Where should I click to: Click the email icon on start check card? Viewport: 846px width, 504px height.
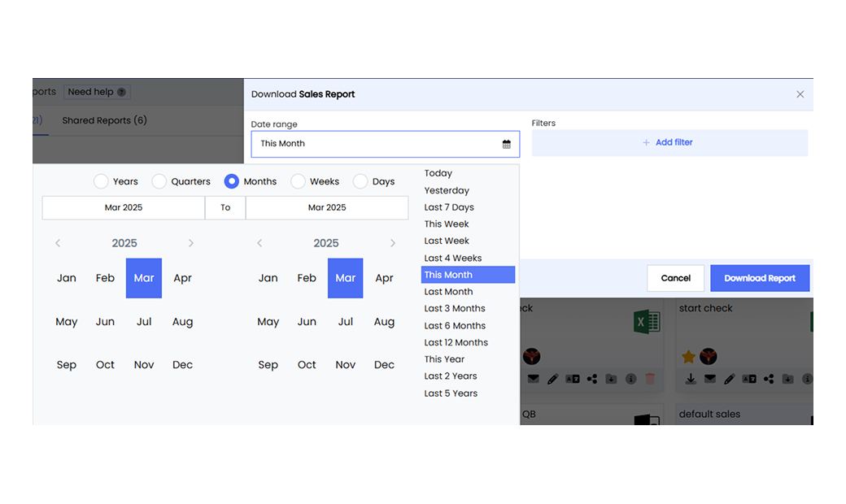coord(710,379)
